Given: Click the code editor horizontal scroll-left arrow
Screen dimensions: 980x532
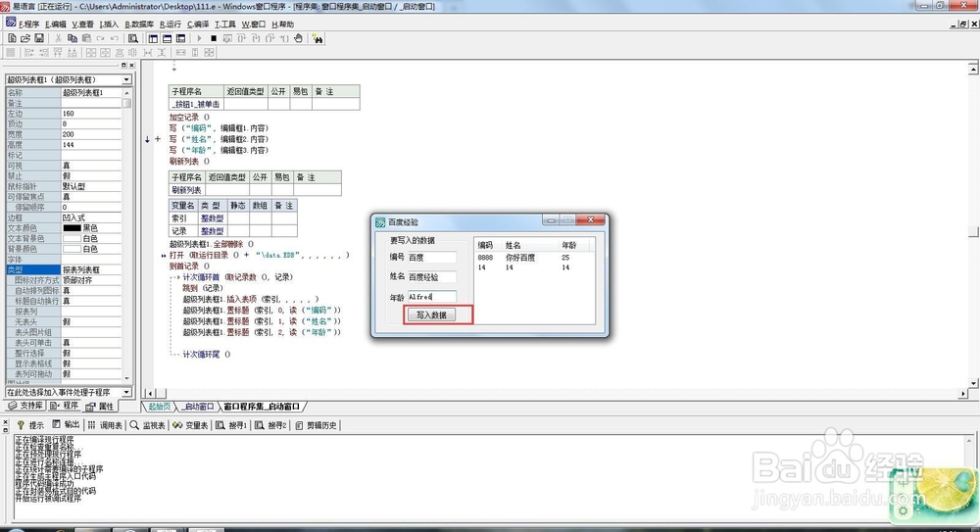Looking at the screenshot, I should [150, 393].
